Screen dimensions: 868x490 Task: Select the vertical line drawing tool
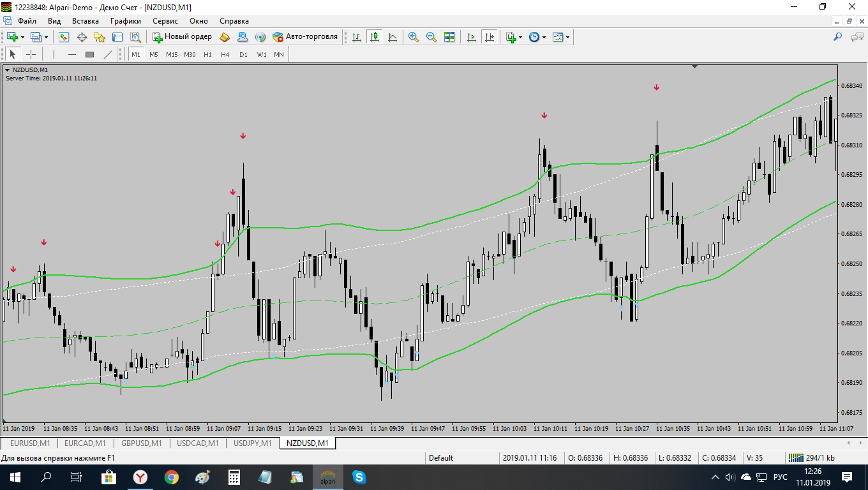[x=54, y=54]
